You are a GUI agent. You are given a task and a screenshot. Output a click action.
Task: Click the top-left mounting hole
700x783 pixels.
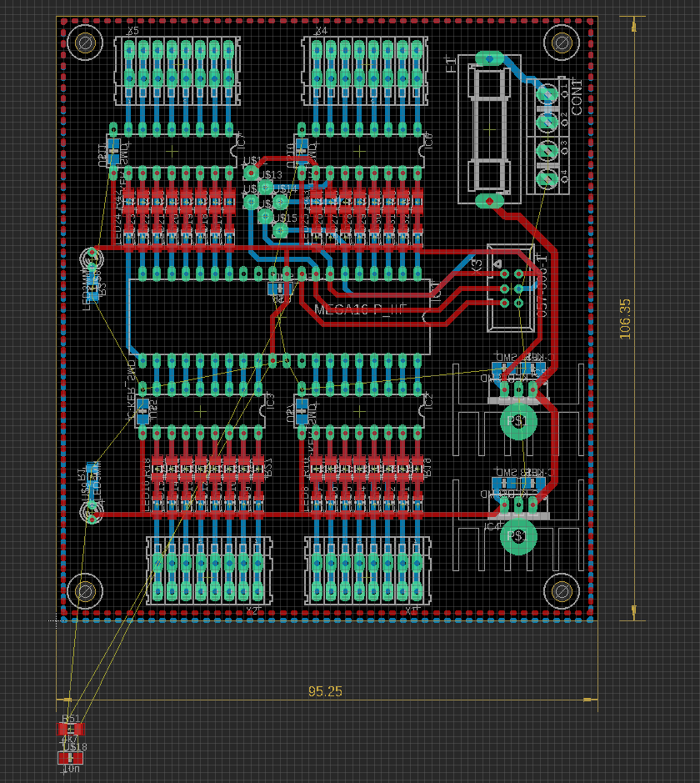click(84, 43)
